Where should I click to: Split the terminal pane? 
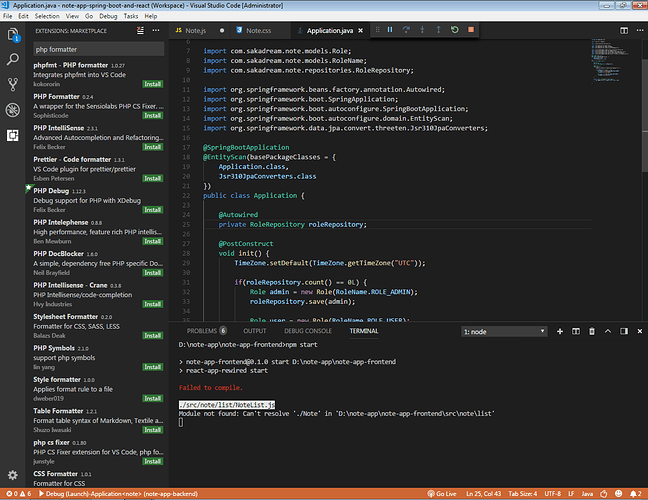[576, 331]
